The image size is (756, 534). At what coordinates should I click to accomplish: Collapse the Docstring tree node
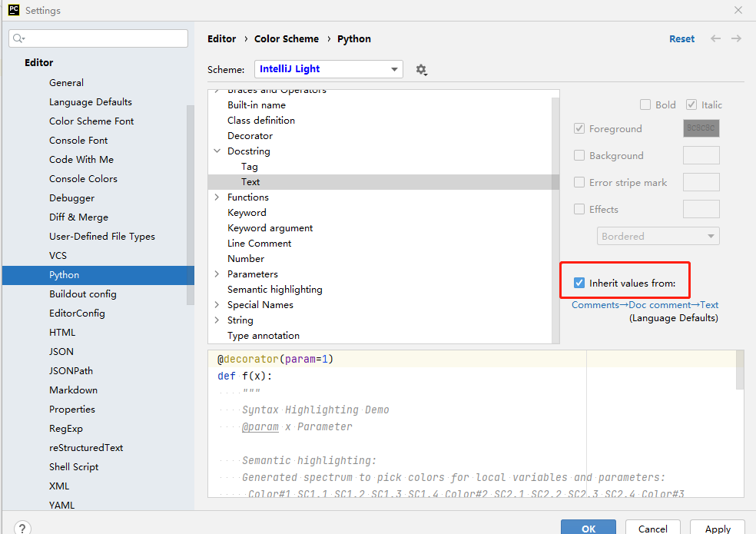(217, 151)
